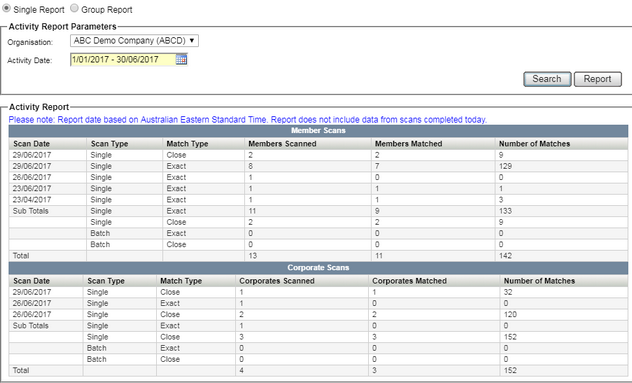632x383 pixels.
Task: Click the value 32 in Corporate Scans
Action: coord(508,292)
